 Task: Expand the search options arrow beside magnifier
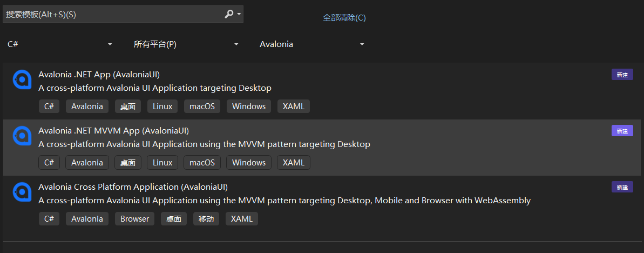tap(239, 15)
